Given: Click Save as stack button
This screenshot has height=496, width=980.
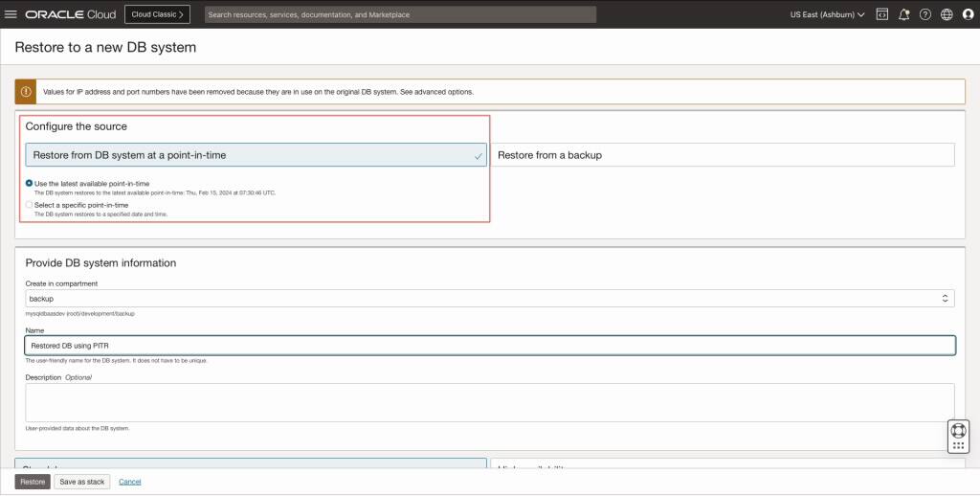Looking at the screenshot, I should pos(82,482).
